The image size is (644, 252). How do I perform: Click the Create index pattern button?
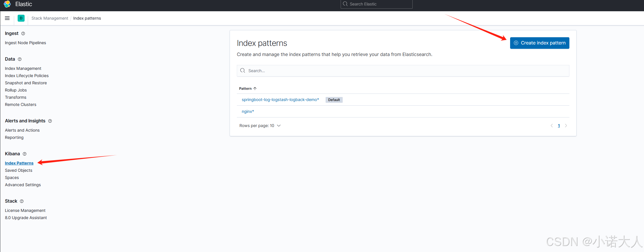click(x=540, y=43)
